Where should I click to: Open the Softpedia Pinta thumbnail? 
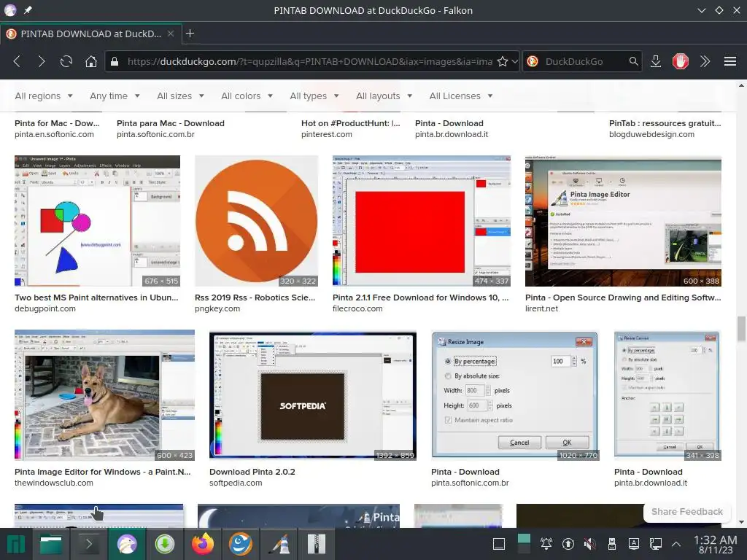[x=313, y=394]
